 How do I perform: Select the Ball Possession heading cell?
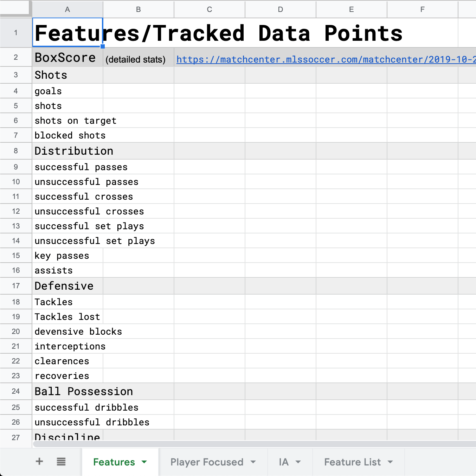84,391
